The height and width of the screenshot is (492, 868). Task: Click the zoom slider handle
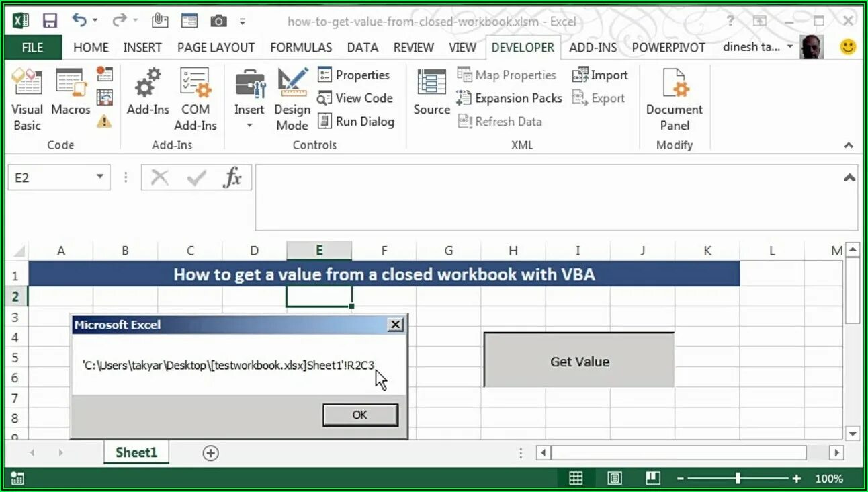[738, 478]
